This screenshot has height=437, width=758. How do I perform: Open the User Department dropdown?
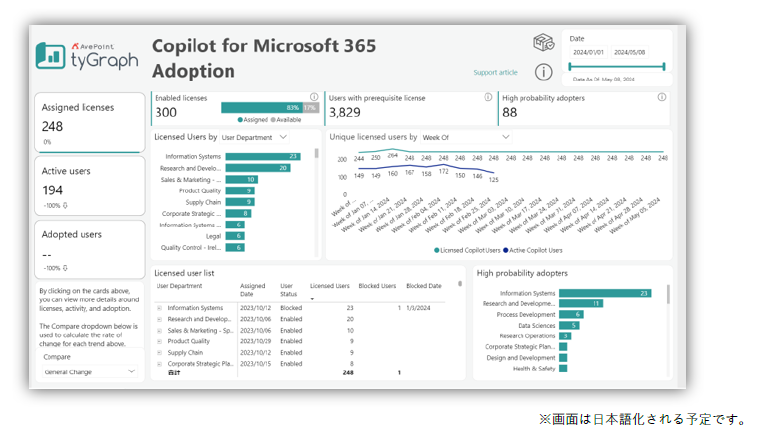[x=255, y=137]
